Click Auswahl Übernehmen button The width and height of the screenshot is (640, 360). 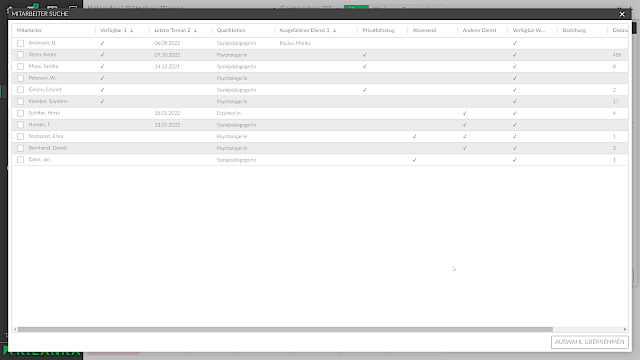[x=589, y=342]
